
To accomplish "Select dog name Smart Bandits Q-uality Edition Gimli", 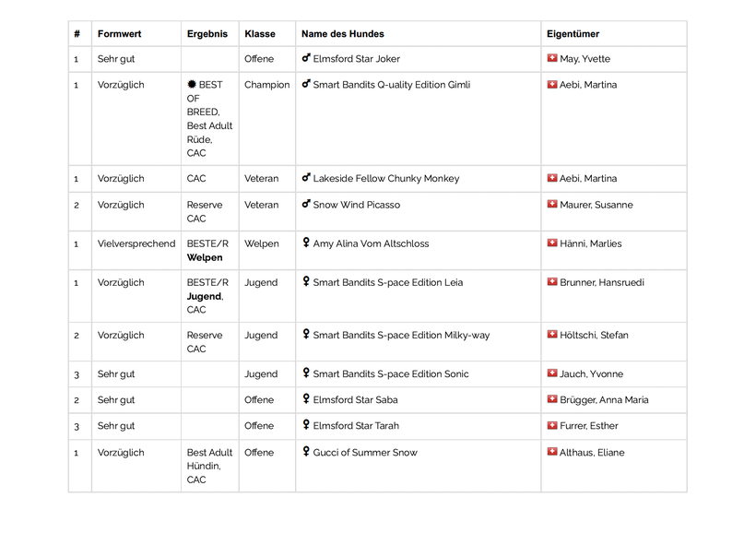I will pos(391,85).
